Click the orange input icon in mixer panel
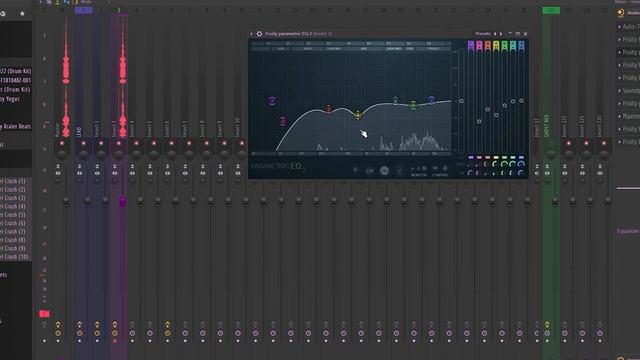Image resolution: width=640 pixels, height=360 pixels. coord(621,13)
